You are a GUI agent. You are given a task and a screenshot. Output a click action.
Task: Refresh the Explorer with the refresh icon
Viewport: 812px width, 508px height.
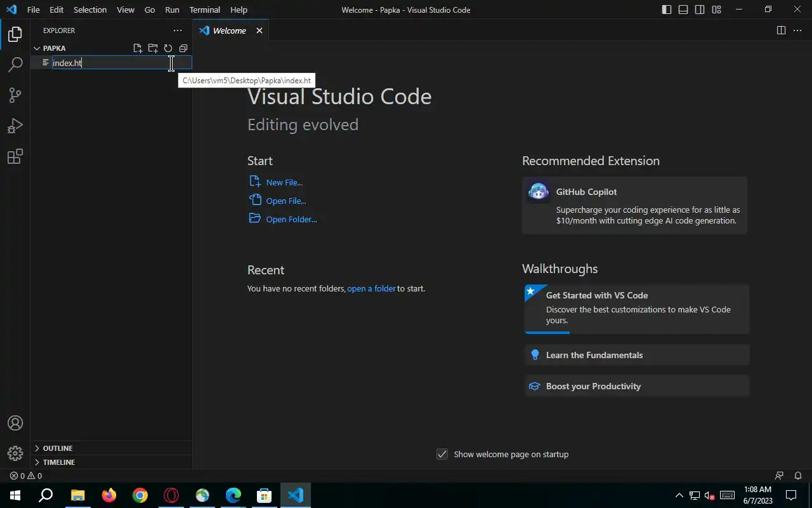point(168,48)
